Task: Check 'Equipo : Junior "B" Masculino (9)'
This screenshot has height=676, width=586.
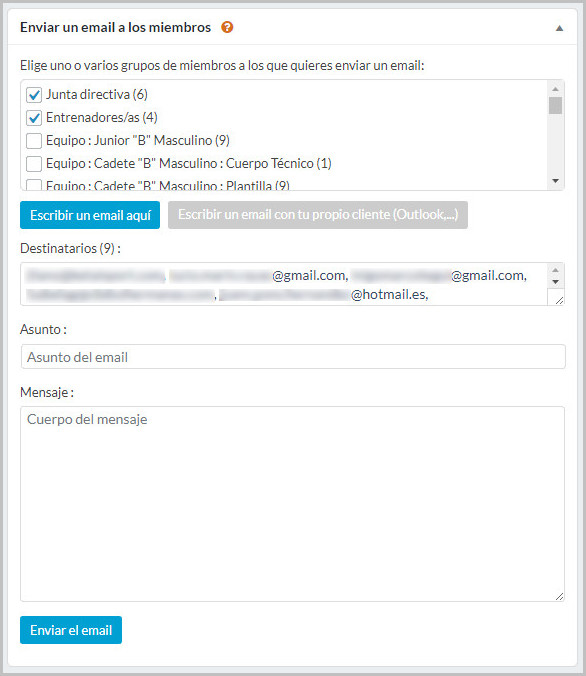Action: click(x=34, y=141)
